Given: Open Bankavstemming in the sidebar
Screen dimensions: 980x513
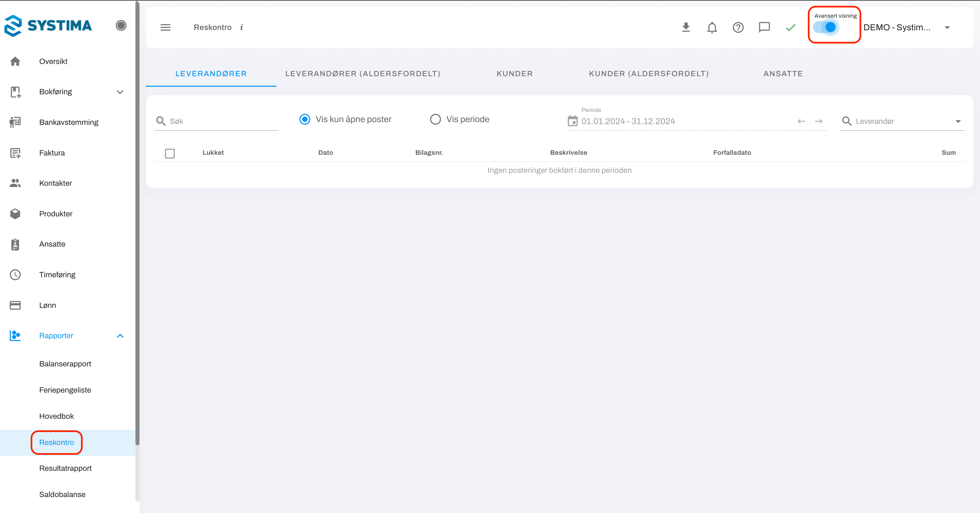Looking at the screenshot, I should click(68, 122).
